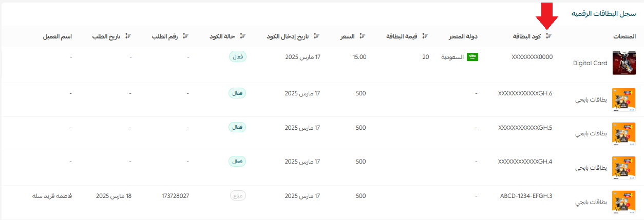Sort by كود البطاقة column icon
The width and height of the screenshot is (644, 220).
pyautogui.click(x=548, y=36)
